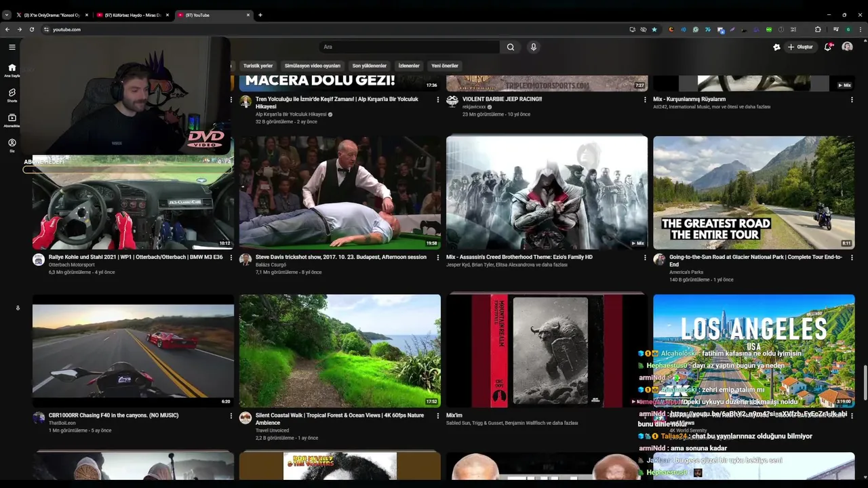Switch to Küfürbaz Haydo - Miras browser tab

click(132, 15)
